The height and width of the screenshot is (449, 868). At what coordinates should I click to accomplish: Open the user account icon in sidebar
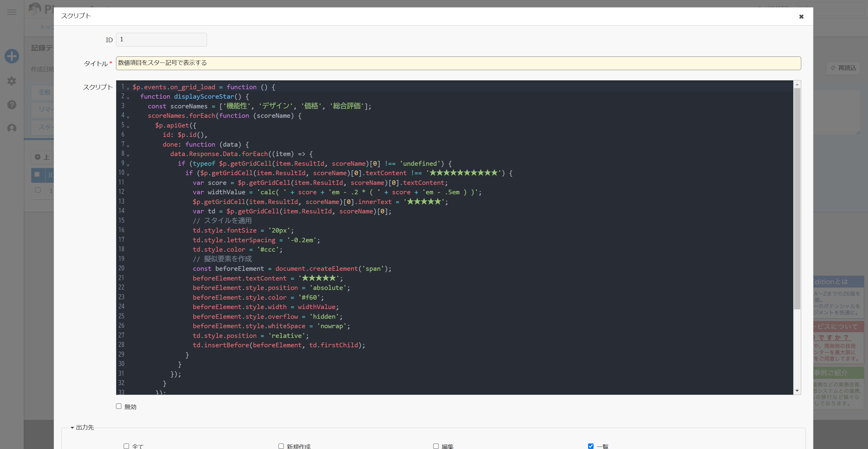(12, 128)
